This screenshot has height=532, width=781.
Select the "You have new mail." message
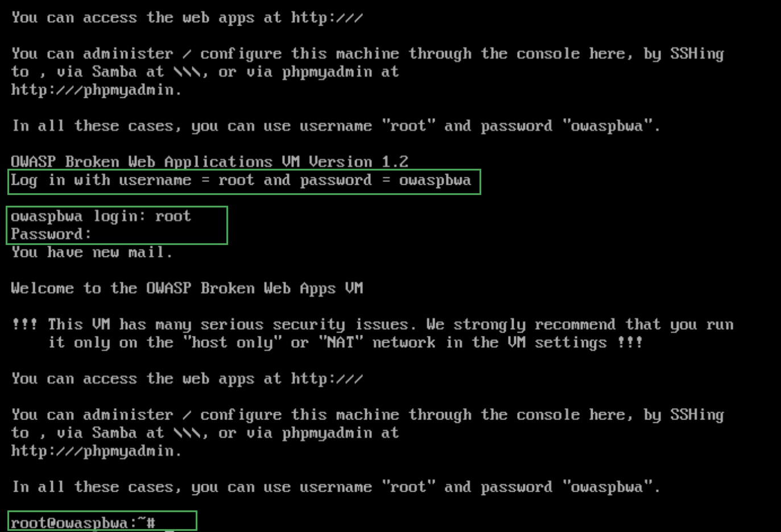click(92, 252)
